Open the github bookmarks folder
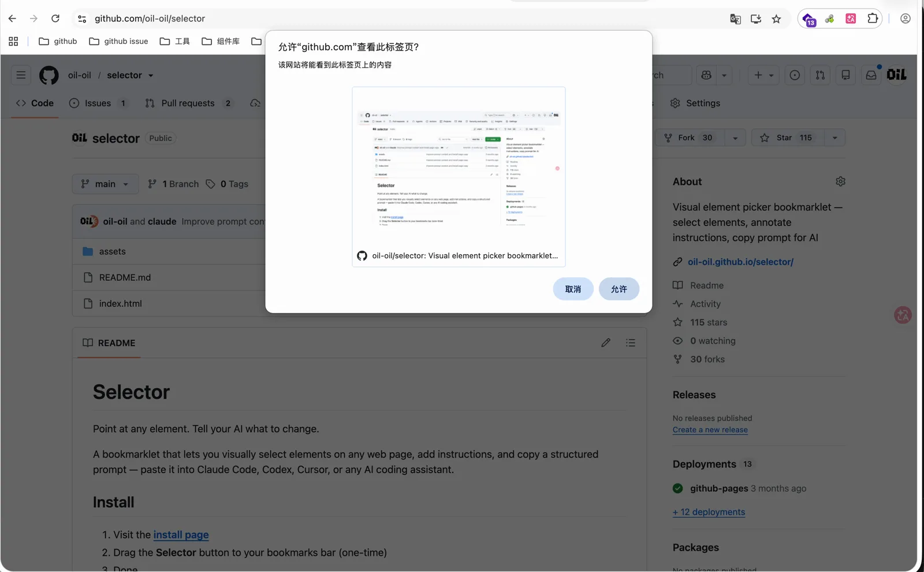 point(58,41)
